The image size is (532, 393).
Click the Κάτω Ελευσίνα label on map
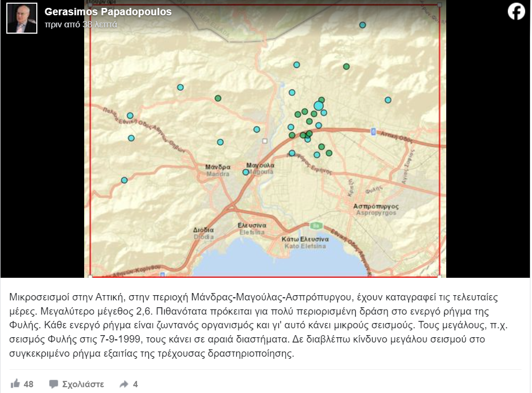coord(305,239)
